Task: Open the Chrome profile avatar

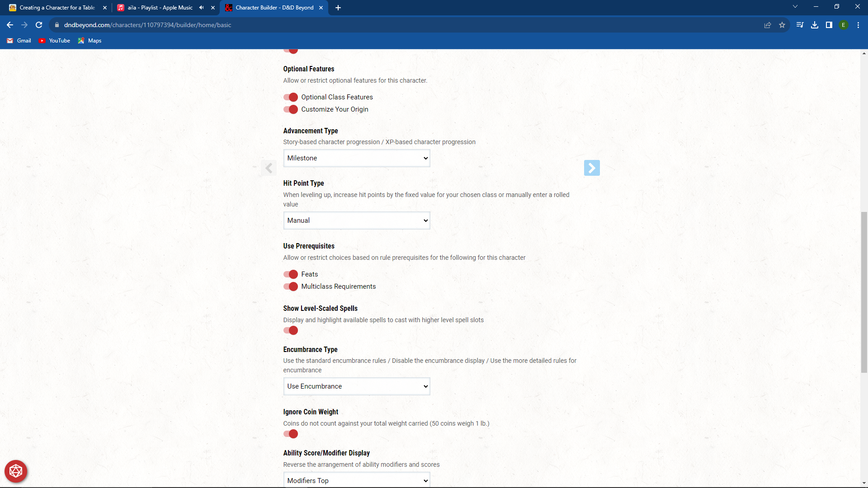Action: click(844, 25)
